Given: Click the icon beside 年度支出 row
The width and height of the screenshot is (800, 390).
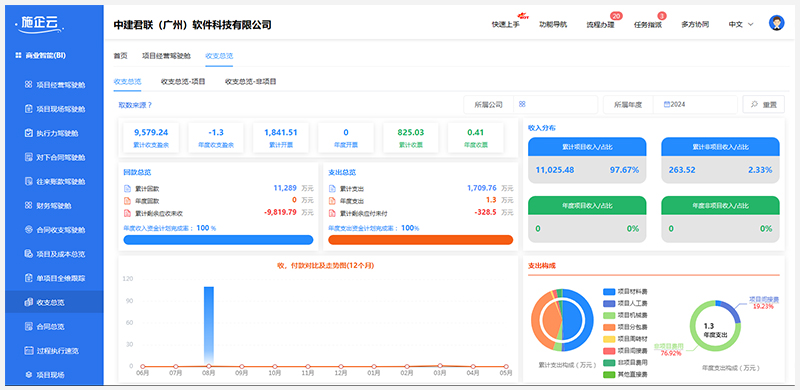Looking at the screenshot, I should [332, 201].
